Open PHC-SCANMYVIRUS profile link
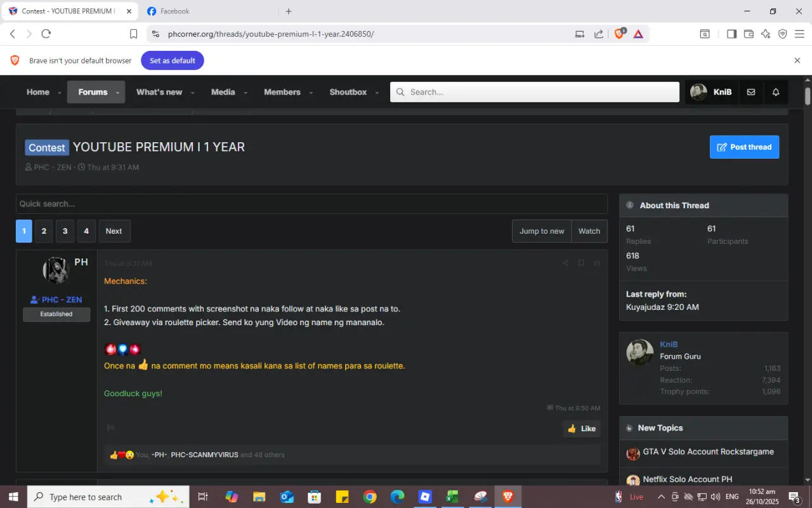 (204, 455)
